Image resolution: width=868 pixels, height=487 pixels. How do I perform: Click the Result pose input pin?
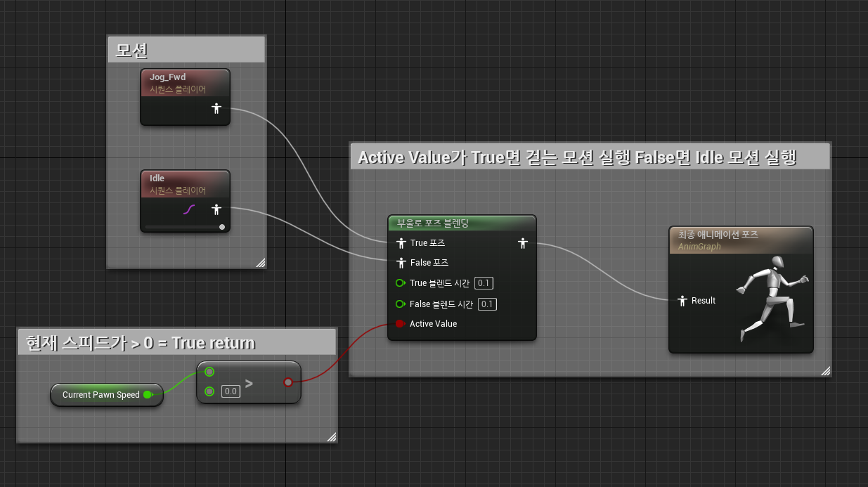(x=682, y=301)
